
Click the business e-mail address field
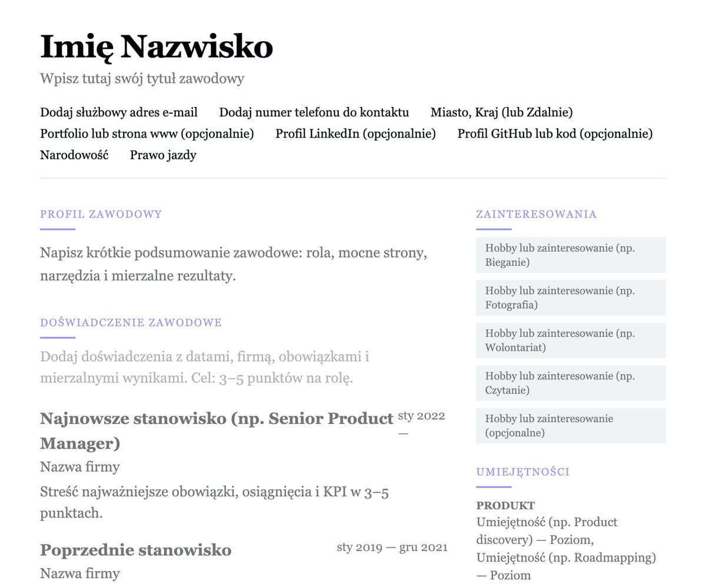point(119,112)
